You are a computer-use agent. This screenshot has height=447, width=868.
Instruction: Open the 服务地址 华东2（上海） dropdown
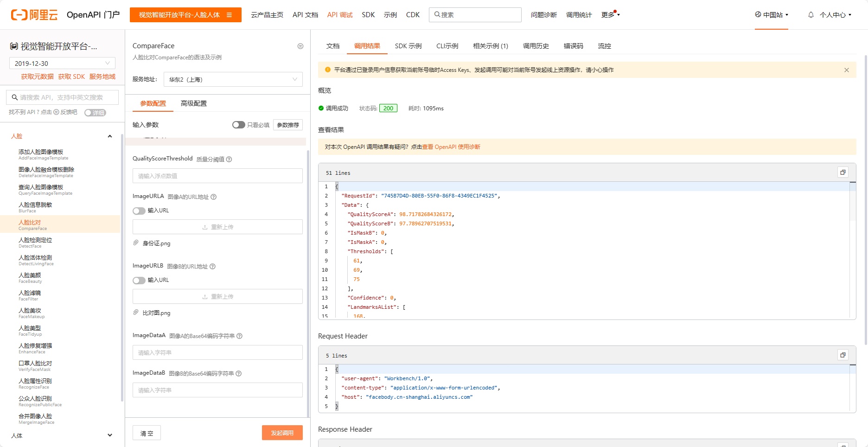point(233,79)
